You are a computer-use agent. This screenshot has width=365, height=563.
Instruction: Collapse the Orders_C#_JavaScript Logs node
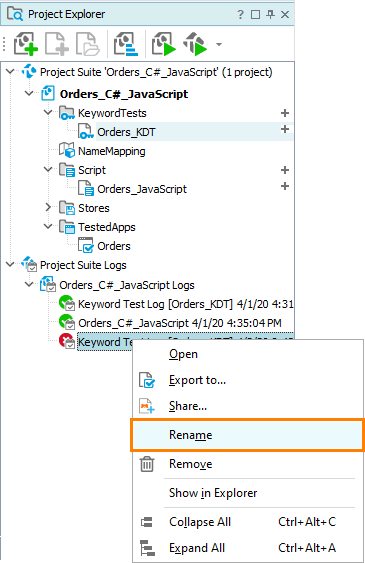29,284
